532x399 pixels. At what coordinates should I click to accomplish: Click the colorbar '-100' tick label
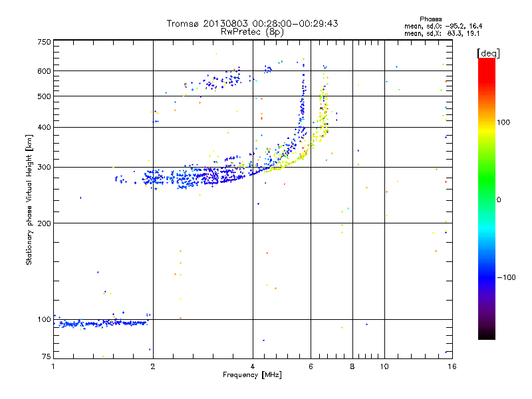[507, 277]
